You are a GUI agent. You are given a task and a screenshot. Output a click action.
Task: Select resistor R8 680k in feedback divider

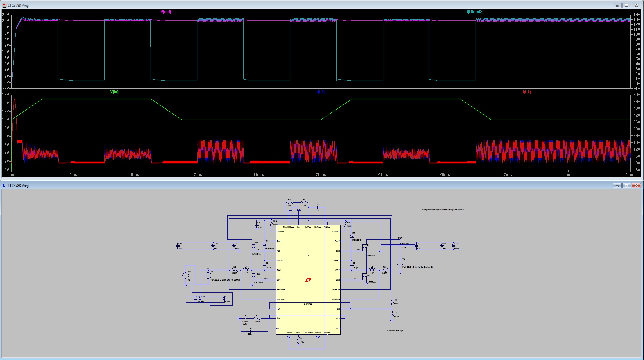tap(392, 302)
